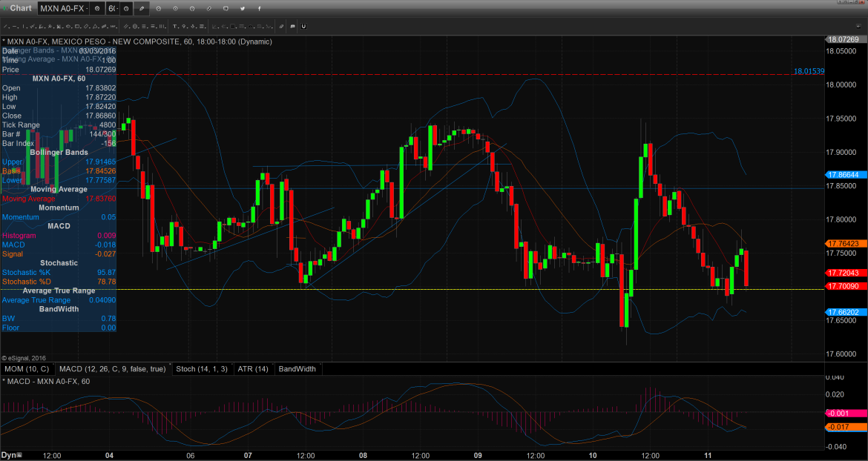Click the chat bubble icon beside eraser
Image resolution: width=868 pixels, height=461 pixels.
tap(292, 26)
